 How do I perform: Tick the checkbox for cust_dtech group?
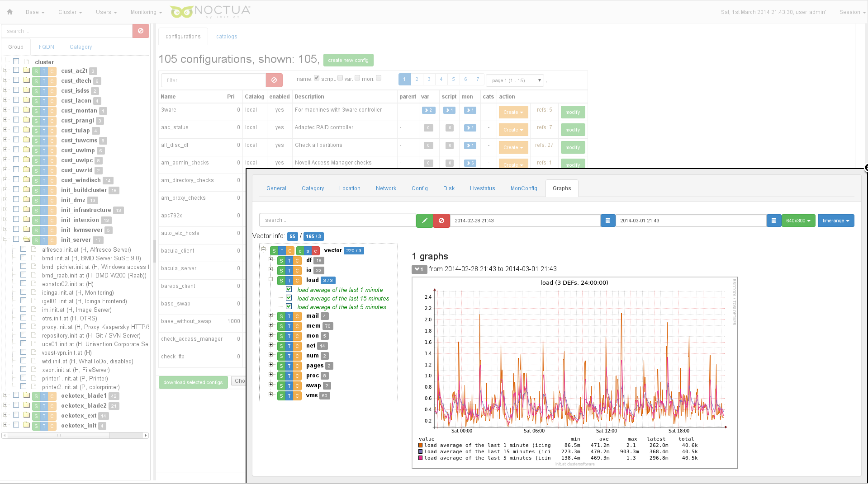[16, 80]
